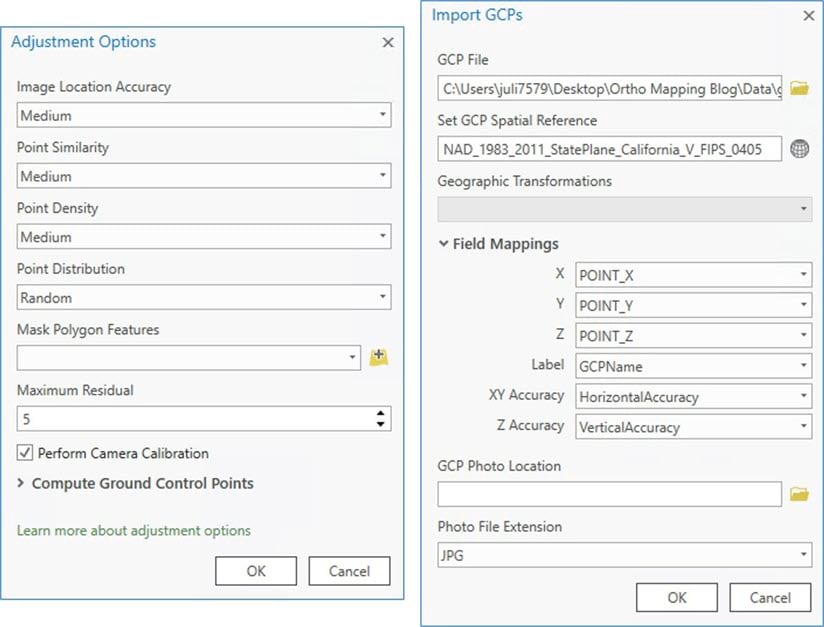Open the spatial reference globe picker

pos(797,148)
